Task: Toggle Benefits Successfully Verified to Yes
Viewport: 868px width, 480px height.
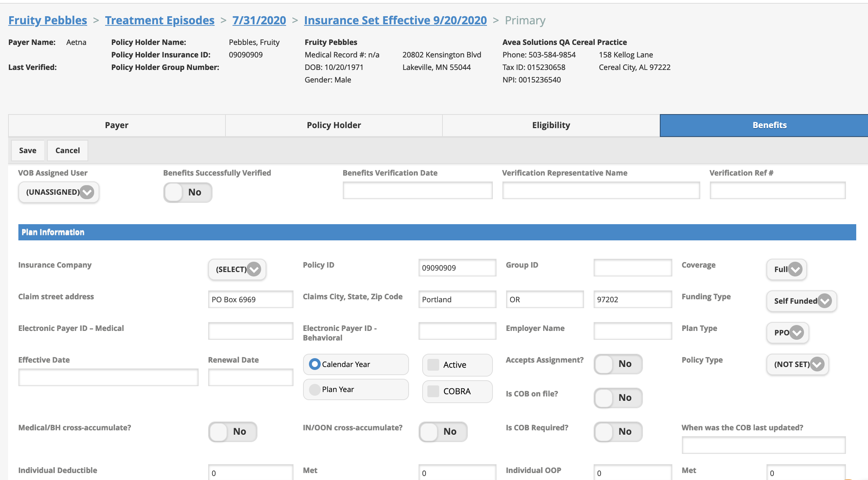Action: pos(187,192)
